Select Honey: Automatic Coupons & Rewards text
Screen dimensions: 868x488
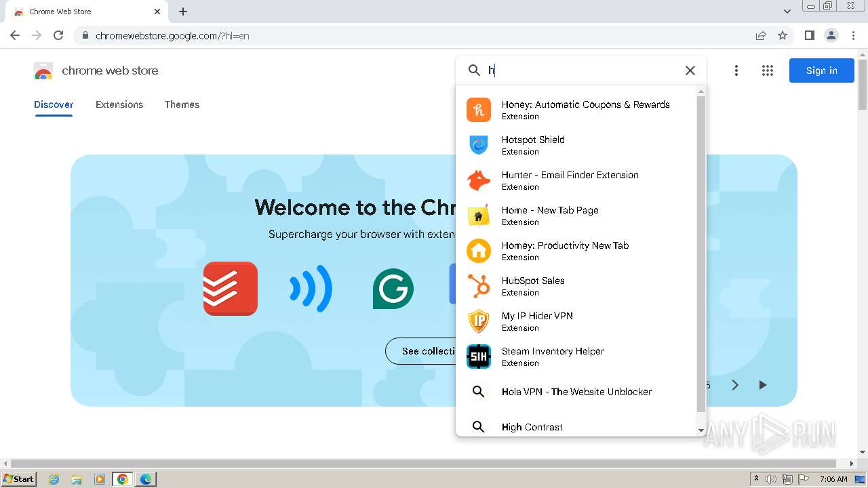586,104
